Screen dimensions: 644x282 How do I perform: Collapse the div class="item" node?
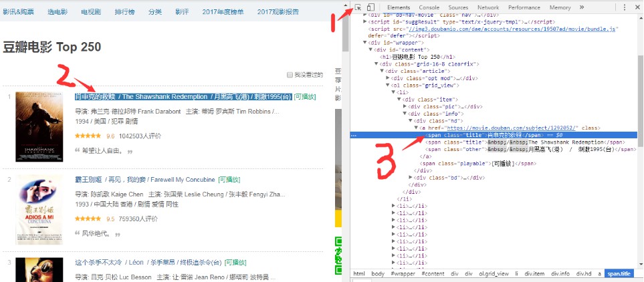400,100
